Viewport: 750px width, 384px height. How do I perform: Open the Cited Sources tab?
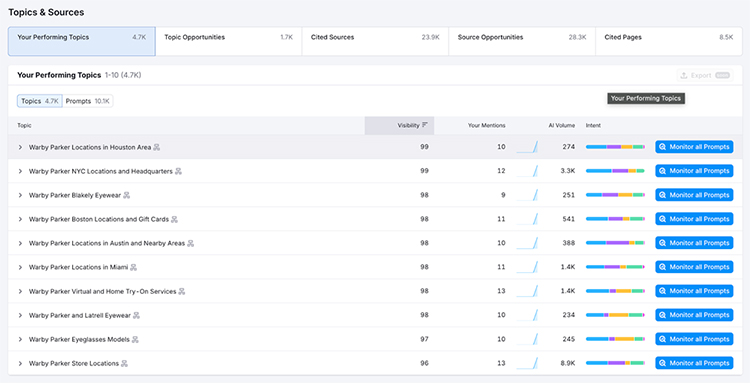coord(375,41)
